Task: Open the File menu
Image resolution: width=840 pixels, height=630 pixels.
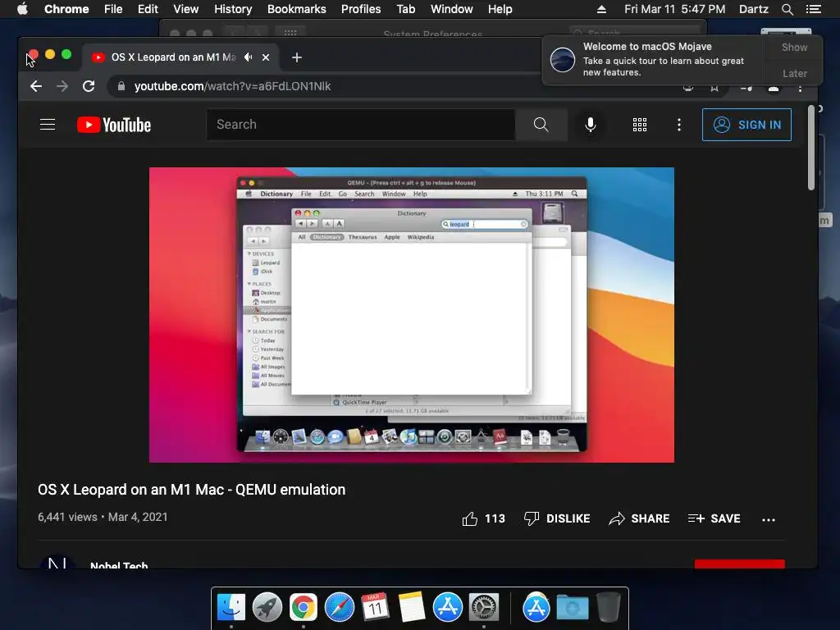Action: pyautogui.click(x=113, y=9)
